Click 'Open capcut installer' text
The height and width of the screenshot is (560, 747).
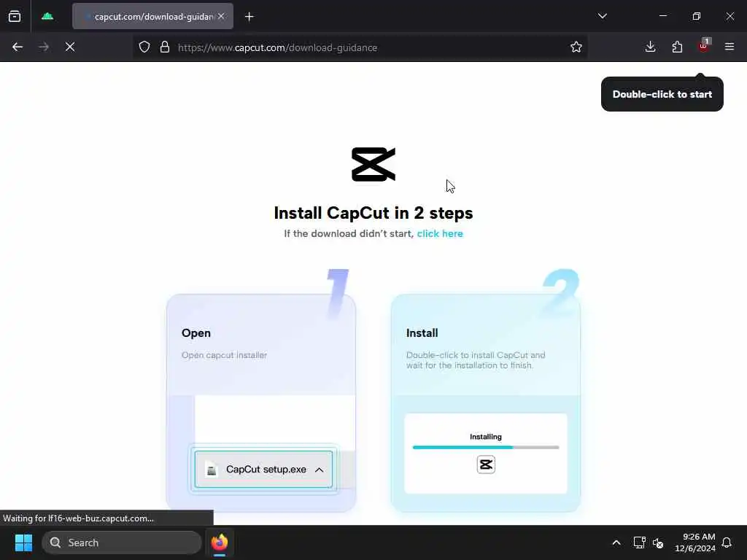(x=224, y=355)
